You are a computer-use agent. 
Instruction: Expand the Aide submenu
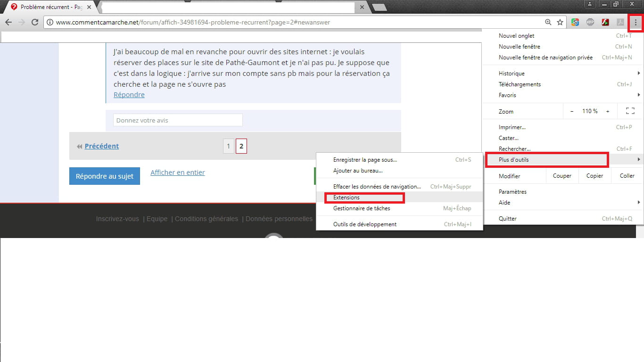pos(563,203)
